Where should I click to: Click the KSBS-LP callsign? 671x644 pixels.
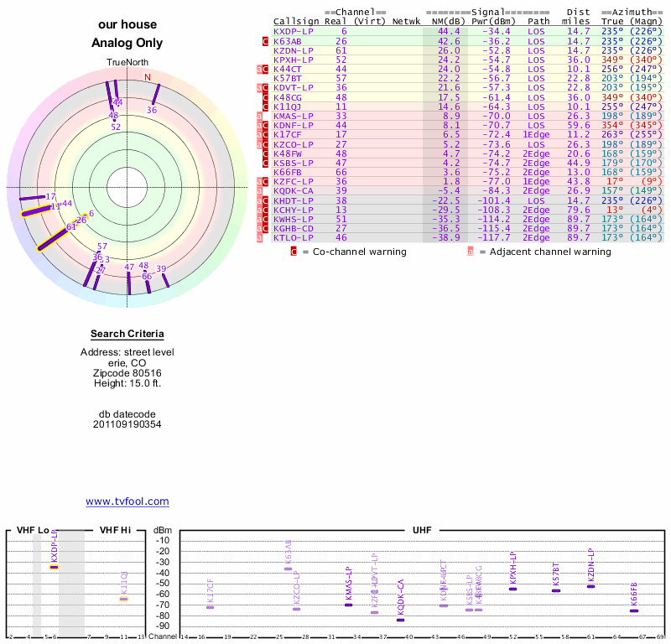[x=293, y=163]
